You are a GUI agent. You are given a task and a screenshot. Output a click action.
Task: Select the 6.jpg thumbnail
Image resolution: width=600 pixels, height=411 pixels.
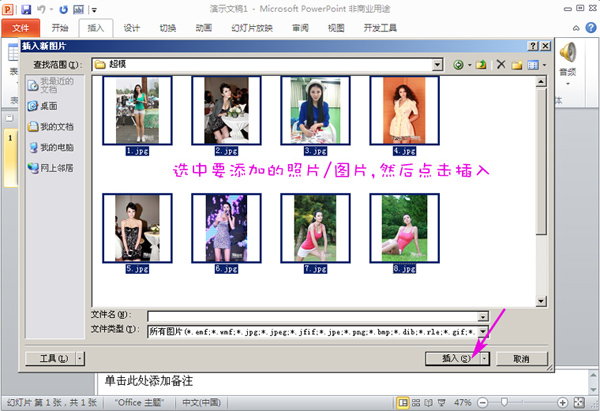226,228
